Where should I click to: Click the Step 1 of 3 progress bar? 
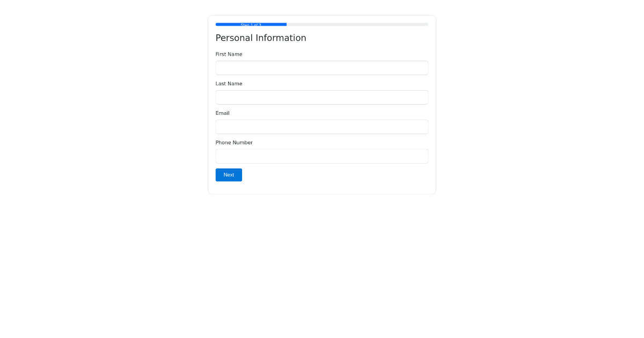pos(321,24)
